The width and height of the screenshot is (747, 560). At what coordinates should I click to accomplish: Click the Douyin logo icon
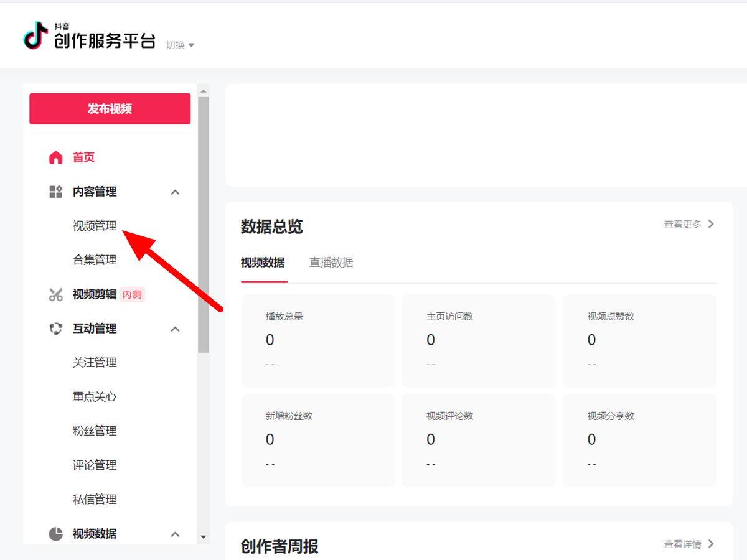click(35, 35)
